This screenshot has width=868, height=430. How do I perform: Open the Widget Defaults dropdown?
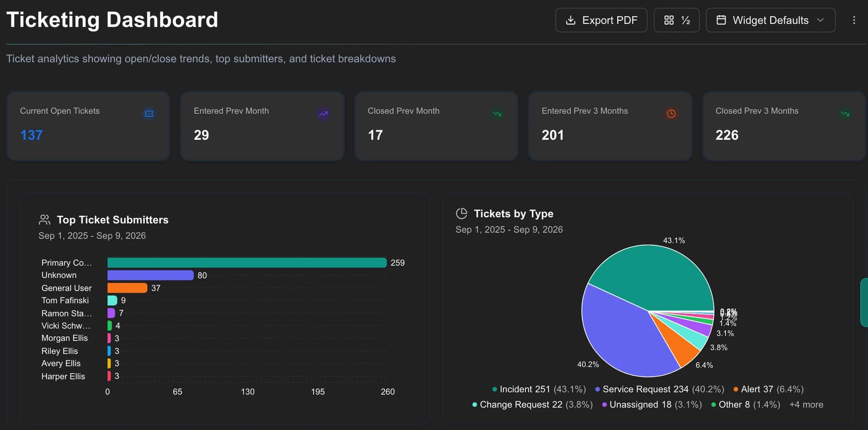[x=770, y=20]
